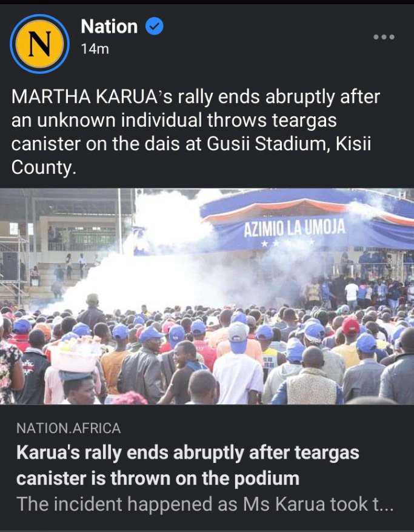Open the Nation profile picture
The image size is (414, 532).
click(x=40, y=44)
